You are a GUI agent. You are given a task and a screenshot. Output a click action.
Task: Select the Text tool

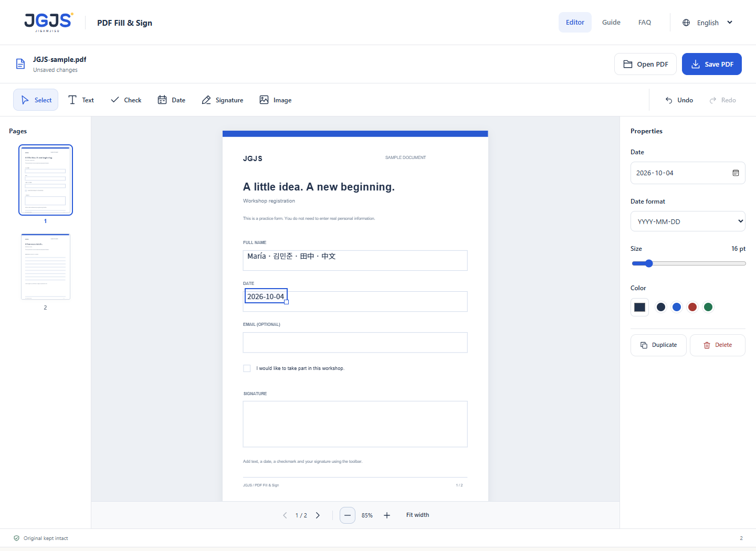coord(81,100)
